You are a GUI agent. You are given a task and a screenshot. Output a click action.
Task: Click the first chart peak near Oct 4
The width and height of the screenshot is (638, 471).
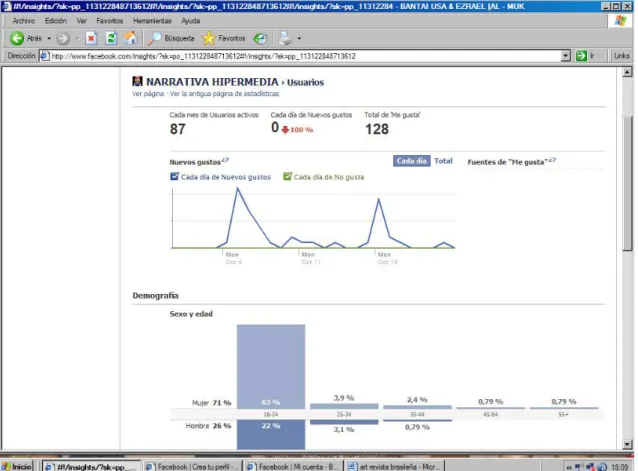(x=238, y=188)
